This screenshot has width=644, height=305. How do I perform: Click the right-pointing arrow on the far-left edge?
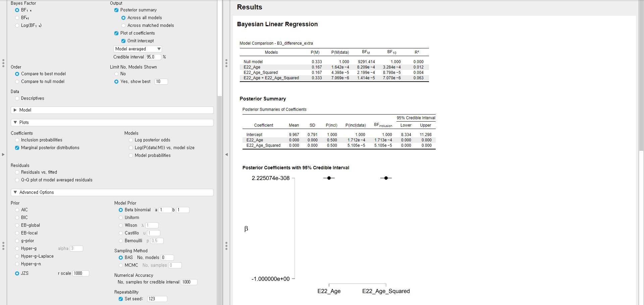3,155
